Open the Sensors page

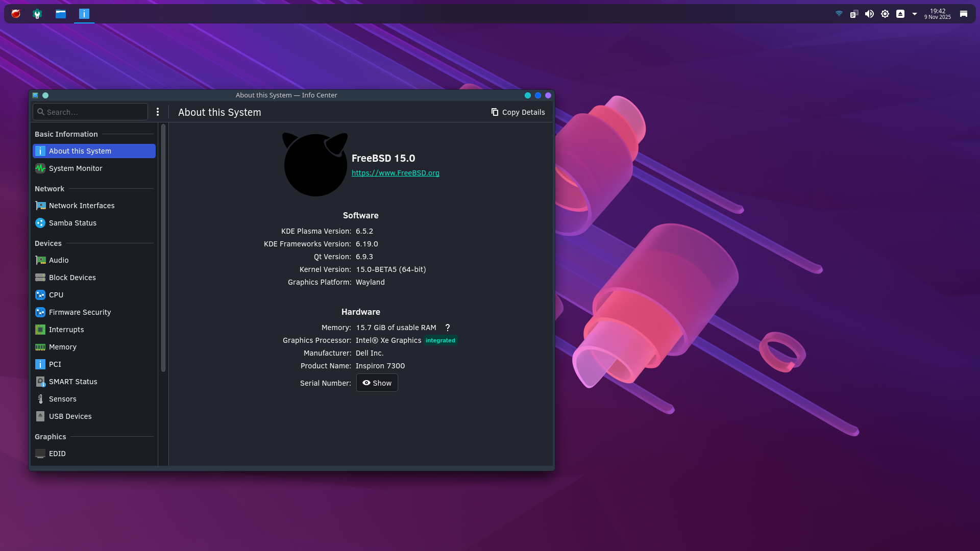tap(62, 399)
